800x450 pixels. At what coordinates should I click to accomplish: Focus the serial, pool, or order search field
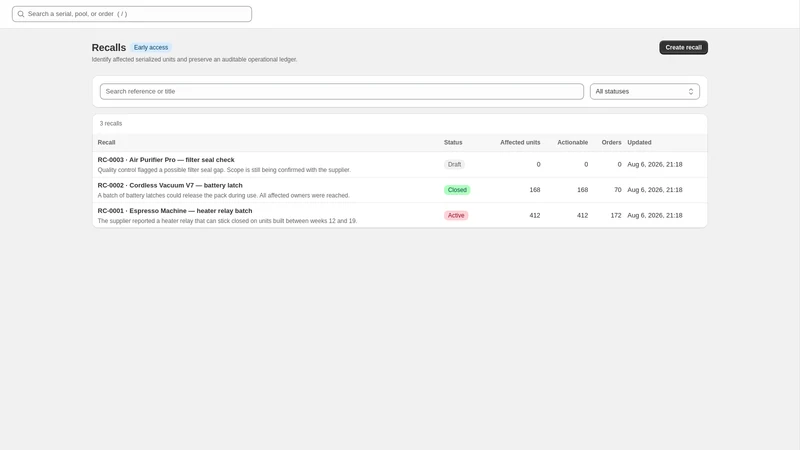pyautogui.click(x=132, y=14)
